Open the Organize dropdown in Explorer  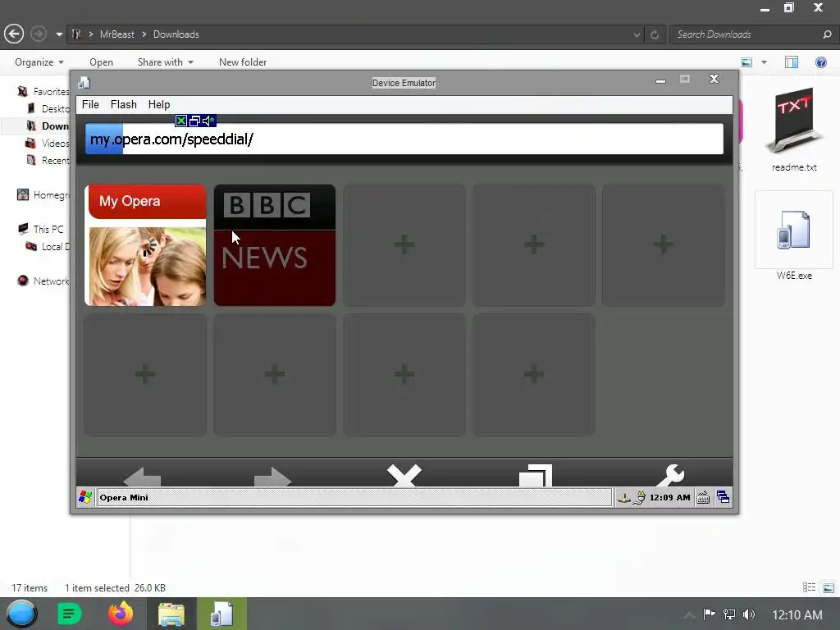39,62
